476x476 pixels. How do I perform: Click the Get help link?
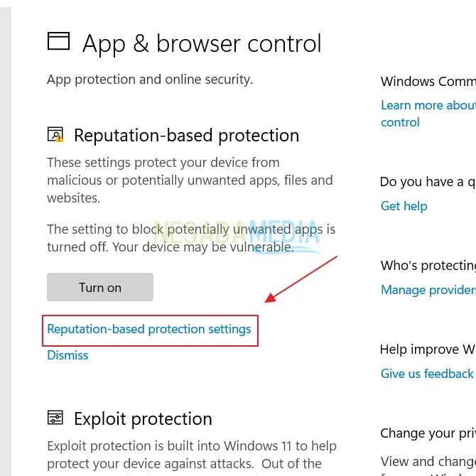pos(404,206)
